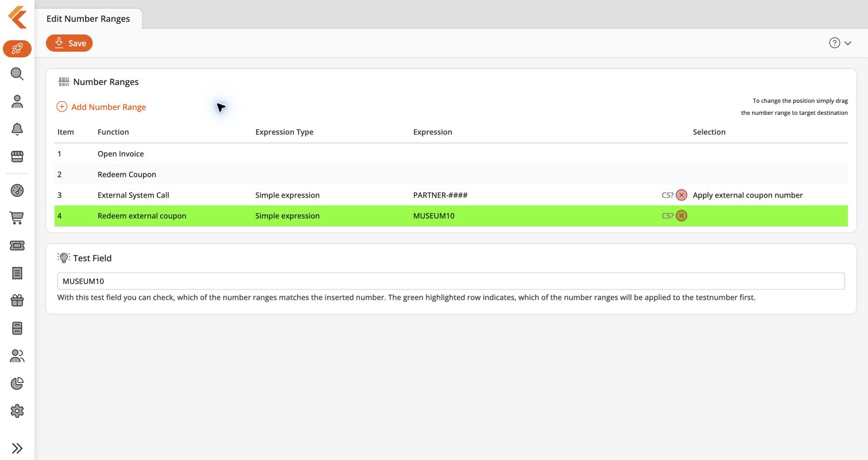Viewport: 868px width, 460px height.
Task: Click Add Number Range link
Action: pyautogui.click(x=102, y=107)
